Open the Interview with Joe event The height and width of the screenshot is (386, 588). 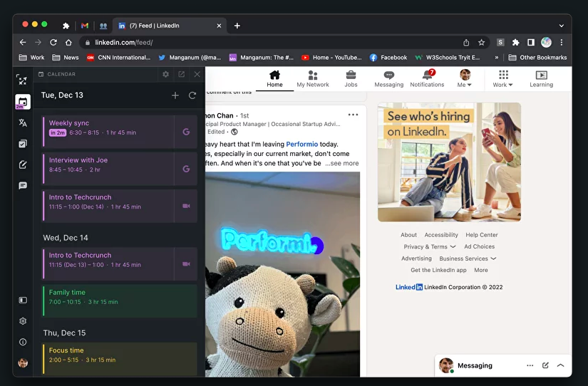pyautogui.click(x=108, y=169)
